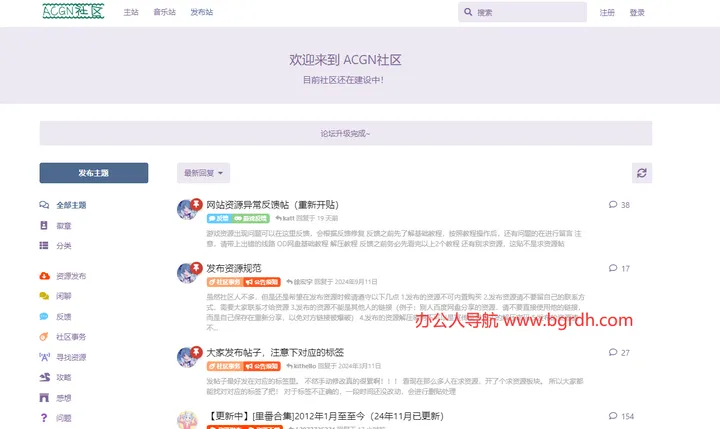
Task: Click 公告须知 tag under 大家发布帖子 post
Action: coord(262,366)
